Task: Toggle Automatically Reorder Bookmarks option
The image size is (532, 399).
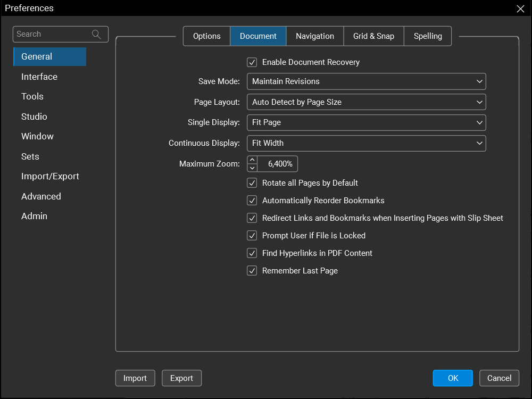Action: point(252,201)
